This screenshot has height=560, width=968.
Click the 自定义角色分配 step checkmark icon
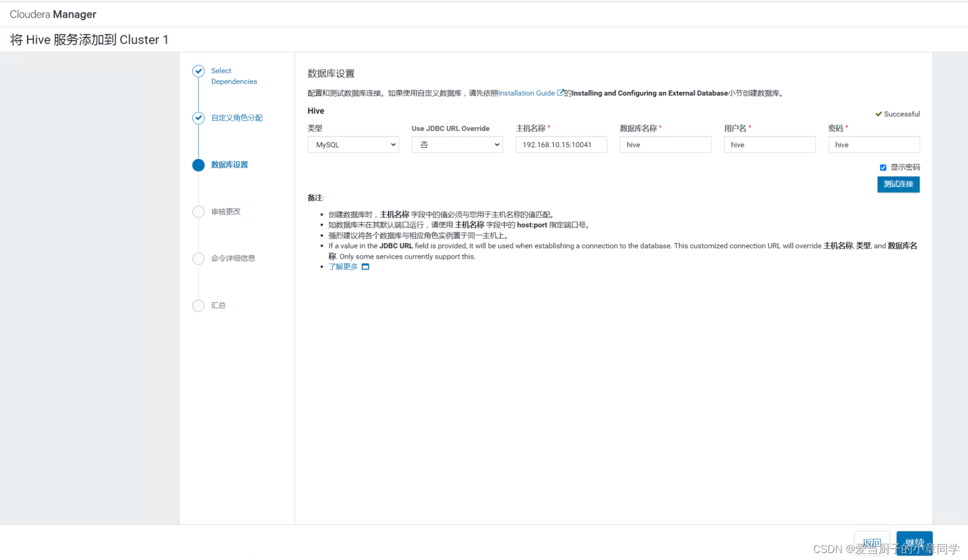click(x=198, y=118)
